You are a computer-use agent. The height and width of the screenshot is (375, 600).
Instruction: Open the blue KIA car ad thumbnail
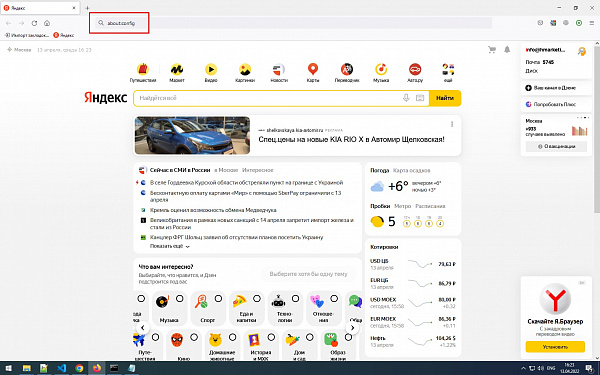[x=192, y=135]
